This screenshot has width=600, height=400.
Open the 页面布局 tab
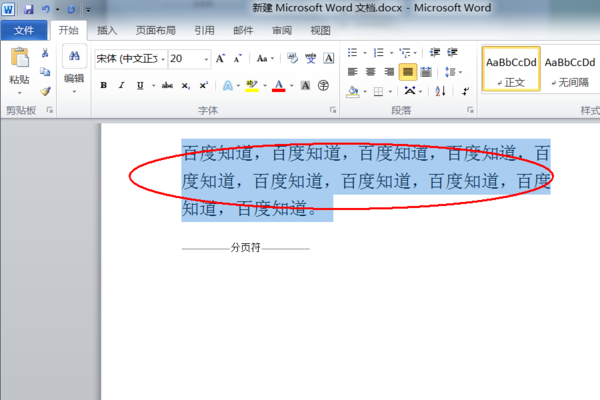[156, 30]
